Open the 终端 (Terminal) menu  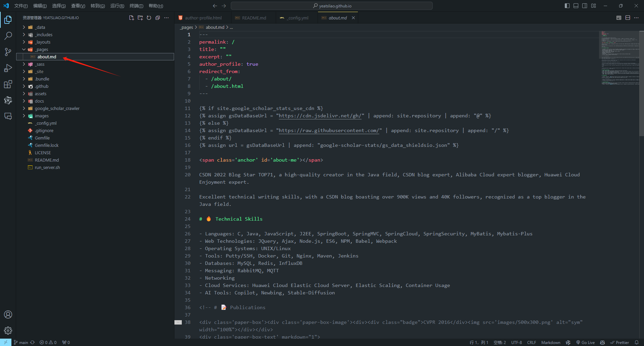pyautogui.click(x=136, y=6)
